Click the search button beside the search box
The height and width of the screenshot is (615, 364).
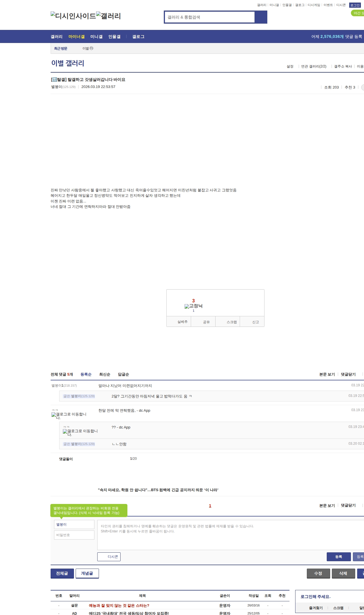261,17
